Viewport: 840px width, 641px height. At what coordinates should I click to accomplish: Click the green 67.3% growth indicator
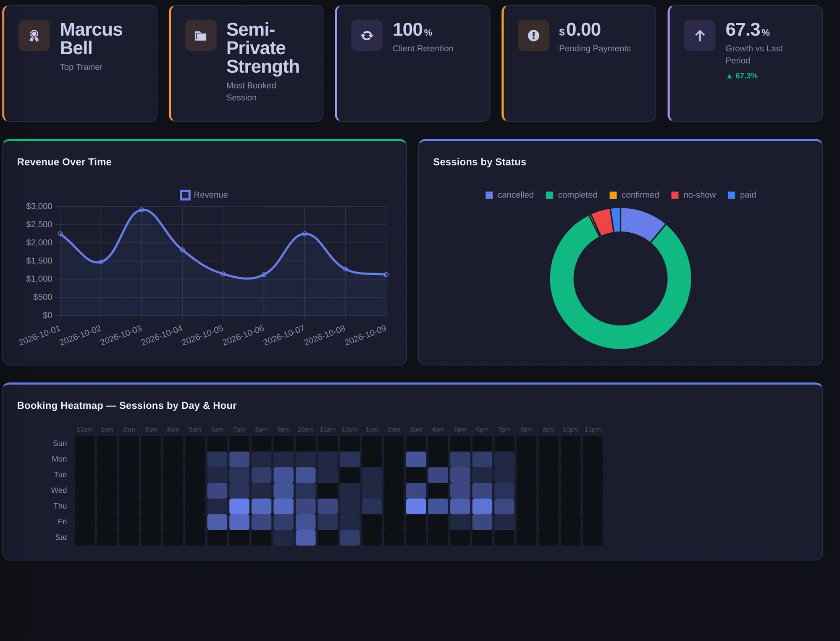[742, 76]
